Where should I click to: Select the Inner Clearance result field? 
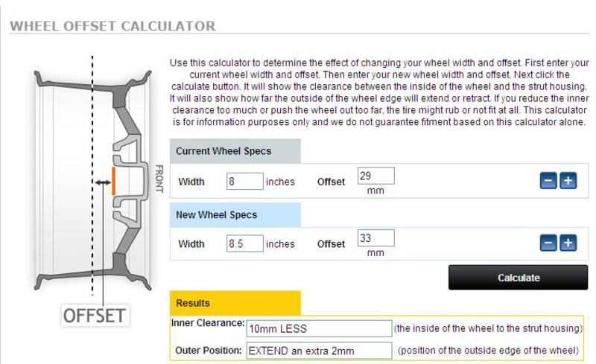319,328
